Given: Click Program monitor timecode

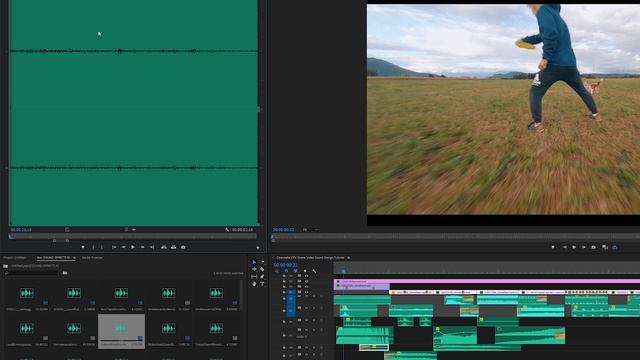Looking at the screenshot, I should [x=283, y=230].
